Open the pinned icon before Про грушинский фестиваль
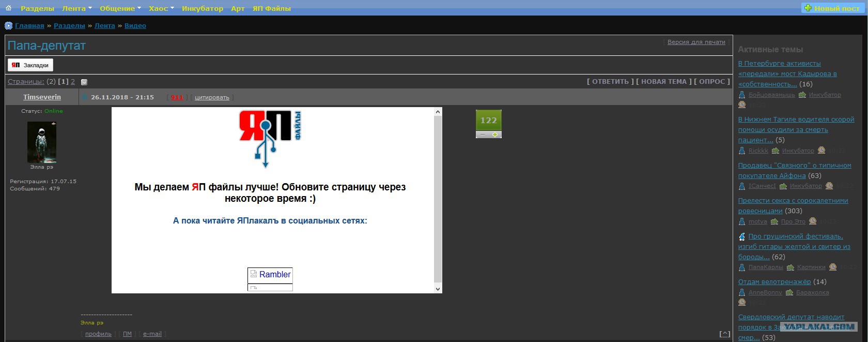The image size is (868, 342). tap(742, 236)
